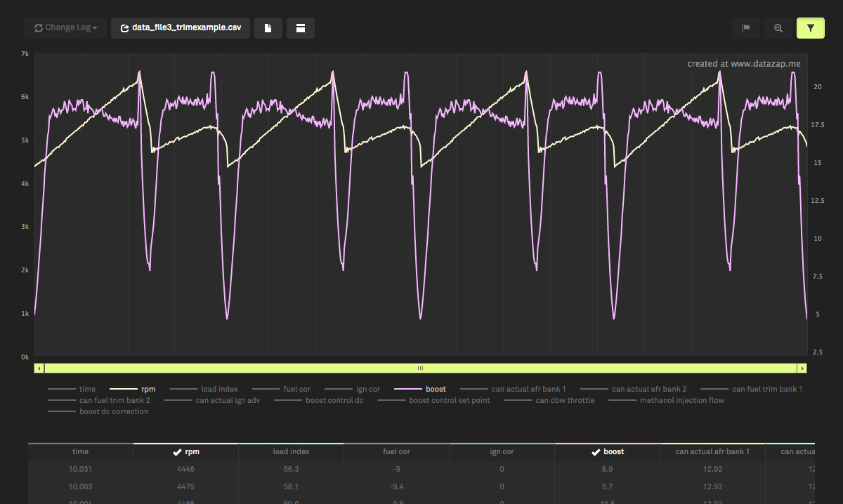The image size is (843, 504).
Task: Toggle the highlighted filter funnel button
Action: (x=810, y=28)
